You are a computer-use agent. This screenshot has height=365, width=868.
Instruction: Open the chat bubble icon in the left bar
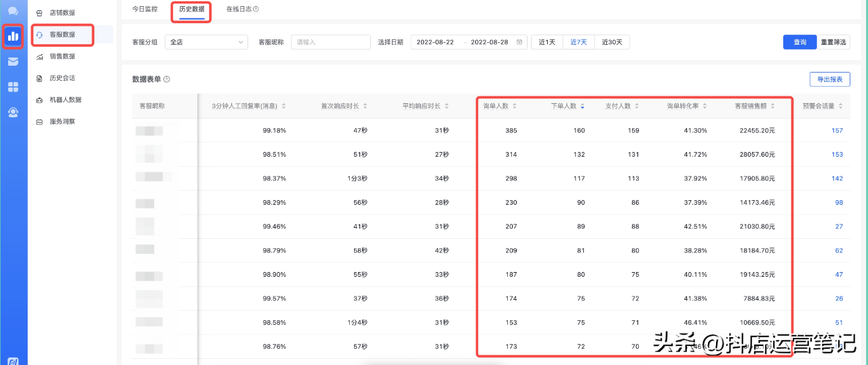coord(13,11)
